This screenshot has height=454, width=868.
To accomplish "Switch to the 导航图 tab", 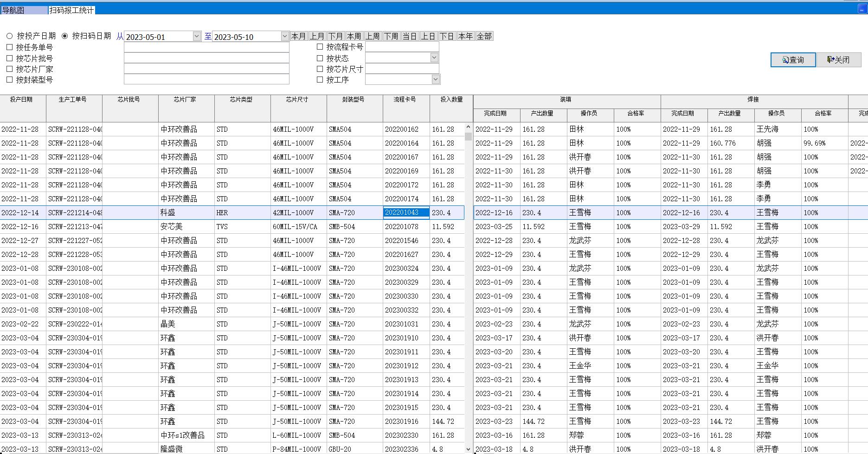I will pos(14,10).
